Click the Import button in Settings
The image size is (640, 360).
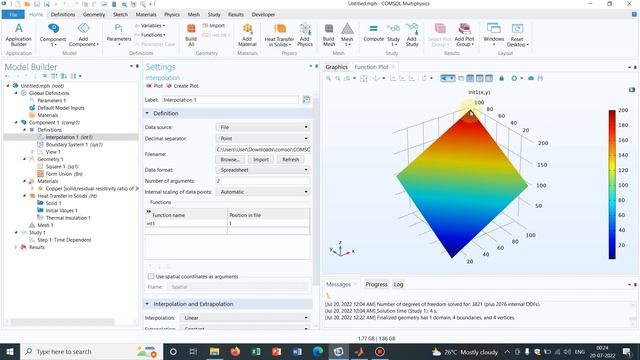261,160
